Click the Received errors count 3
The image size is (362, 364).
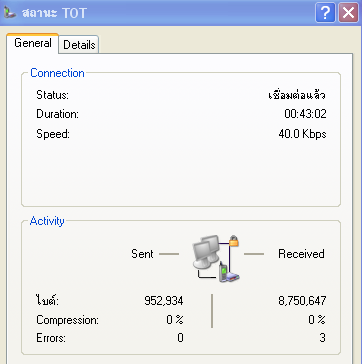pos(322,338)
